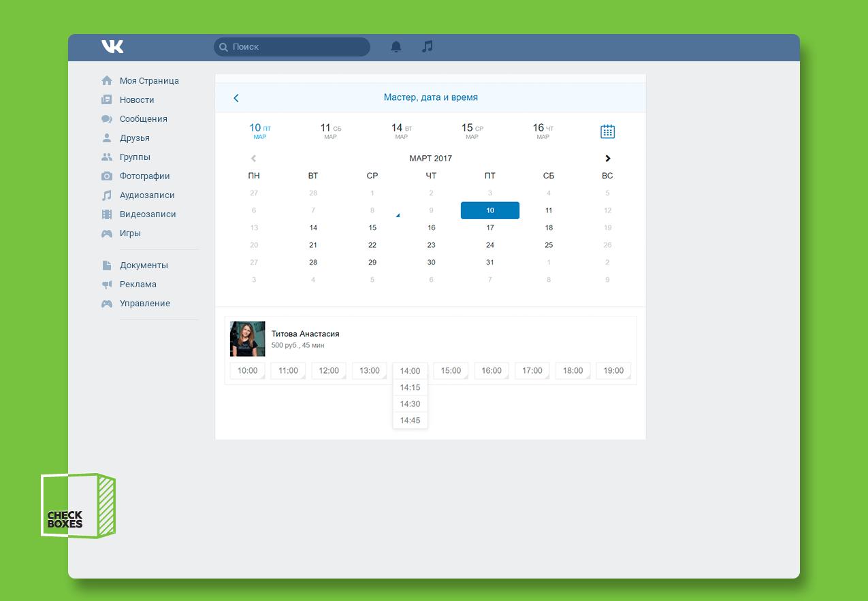This screenshot has height=601, width=868.
Task: Click the camera icon for Фотографии
Action: tap(107, 176)
